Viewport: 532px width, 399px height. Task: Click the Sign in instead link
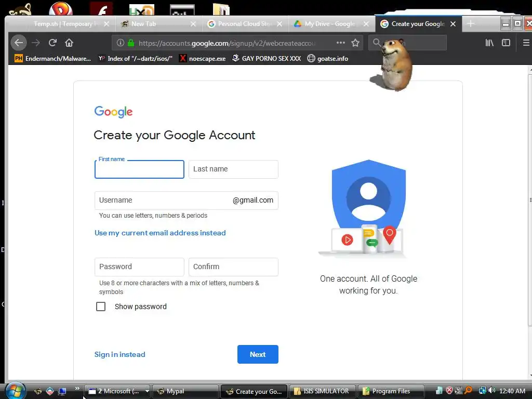pyautogui.click(x=120, y=354)
